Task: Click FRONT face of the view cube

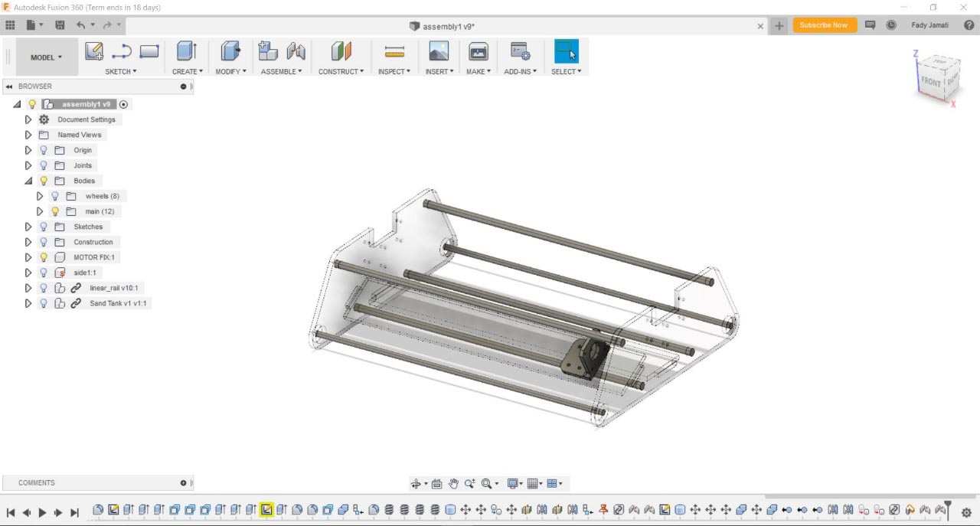Action: pyautogui.click(x=930, y=81)
